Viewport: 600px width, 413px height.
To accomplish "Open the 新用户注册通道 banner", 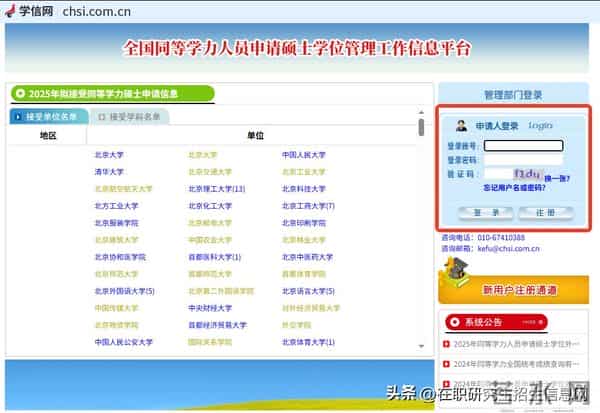I will click(514, 289).
